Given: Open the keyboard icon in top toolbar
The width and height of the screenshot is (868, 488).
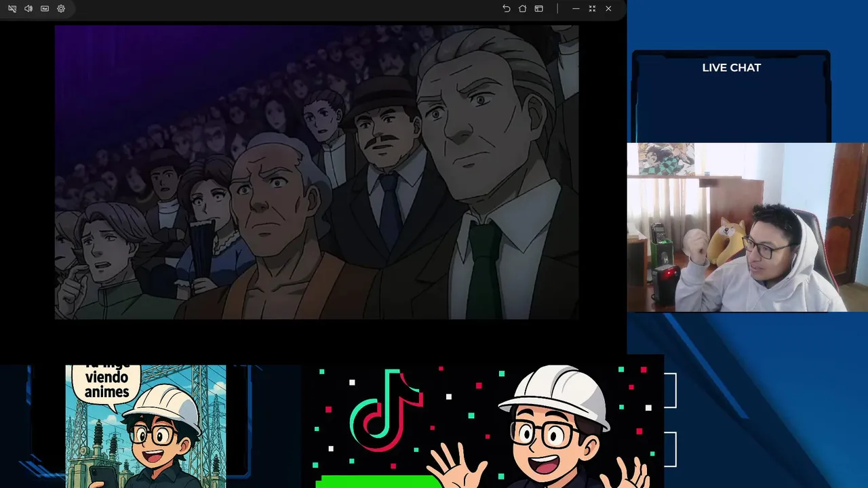Looking at the screenshot, I should [45, 9].
